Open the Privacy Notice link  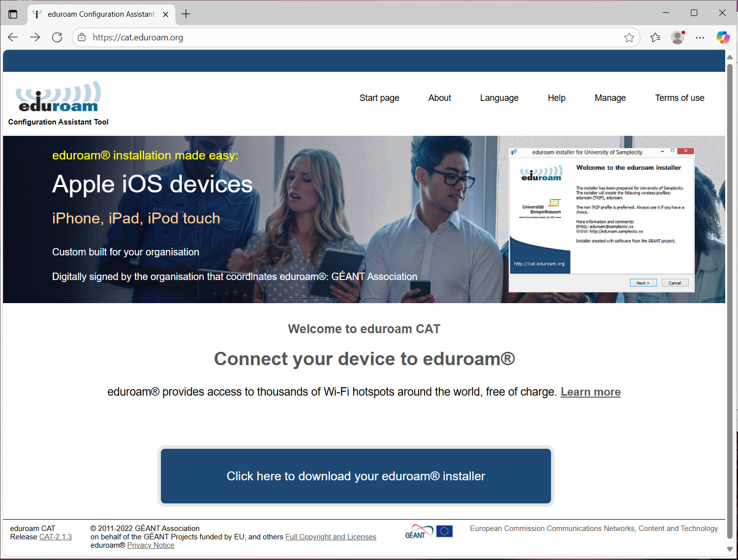tap(151, 545)
